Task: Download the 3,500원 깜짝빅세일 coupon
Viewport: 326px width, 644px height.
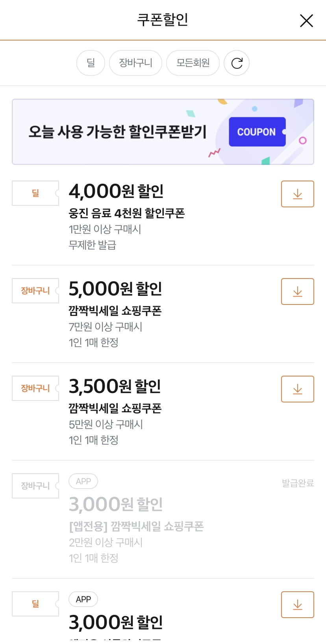Action: click(x=297, y=389)
